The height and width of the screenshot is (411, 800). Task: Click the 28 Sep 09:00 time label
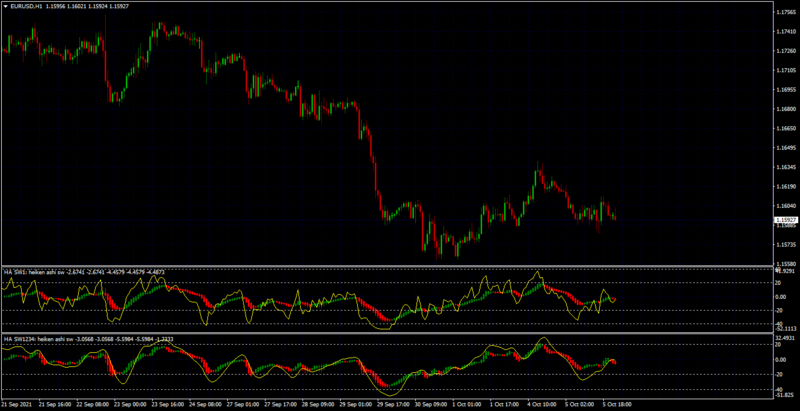click(x=316, y=404)
